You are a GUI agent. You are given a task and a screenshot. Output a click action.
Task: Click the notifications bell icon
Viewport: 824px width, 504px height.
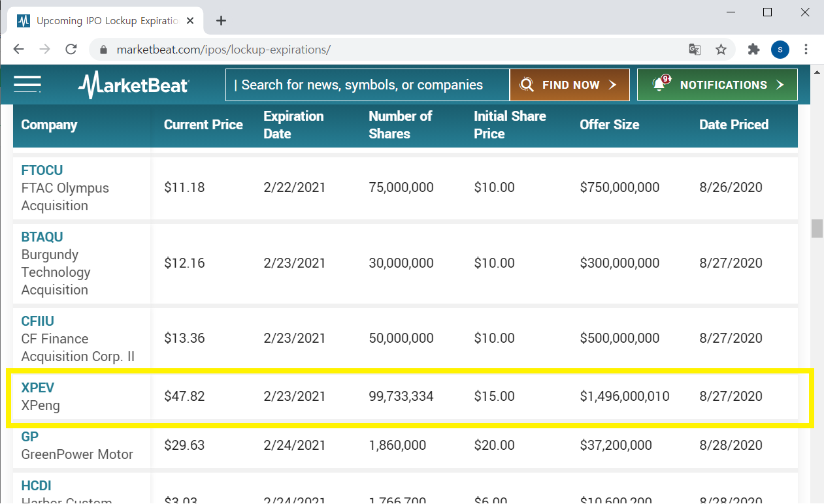click(x=659, y=84)
